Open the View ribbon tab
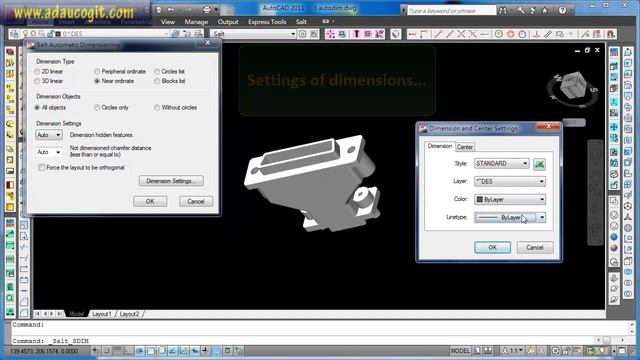Image resolution: width=640 pixels, height=360 pixels. tap(168, 22)
